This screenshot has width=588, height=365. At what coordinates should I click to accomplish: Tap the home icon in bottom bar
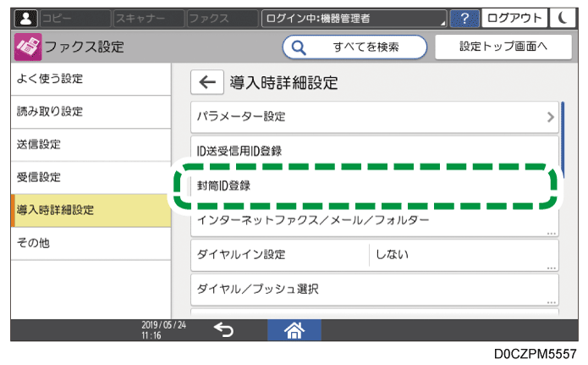tap(294, 330)
